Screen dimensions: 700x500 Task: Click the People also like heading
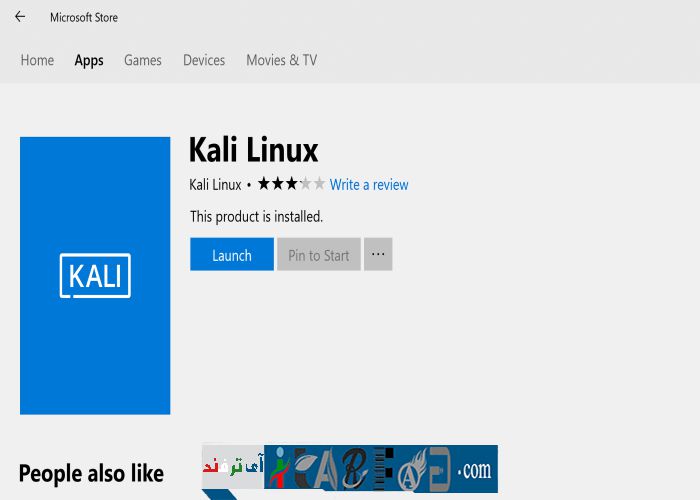coord(91,473)
